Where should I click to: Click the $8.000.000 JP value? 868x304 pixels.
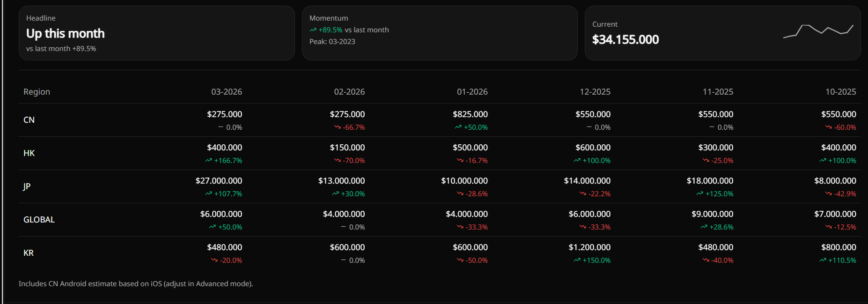(x=835, y=181)
